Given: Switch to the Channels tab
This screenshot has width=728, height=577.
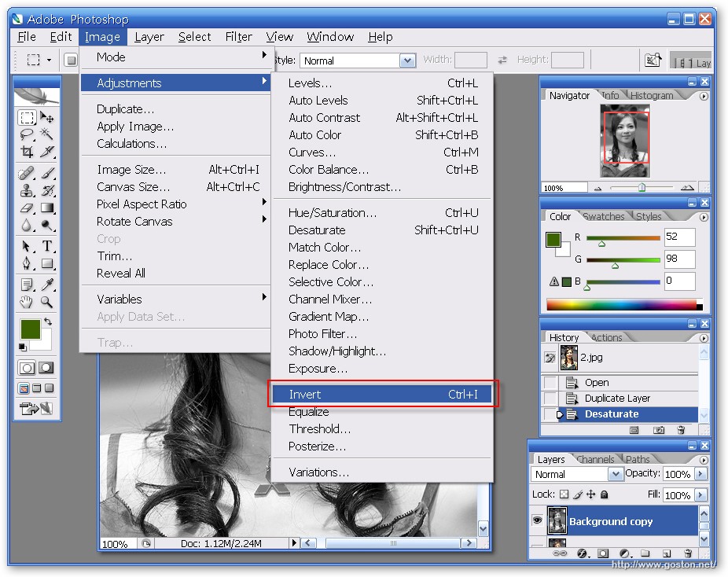Looking at the screenshot, I should (x=595, y=459).
